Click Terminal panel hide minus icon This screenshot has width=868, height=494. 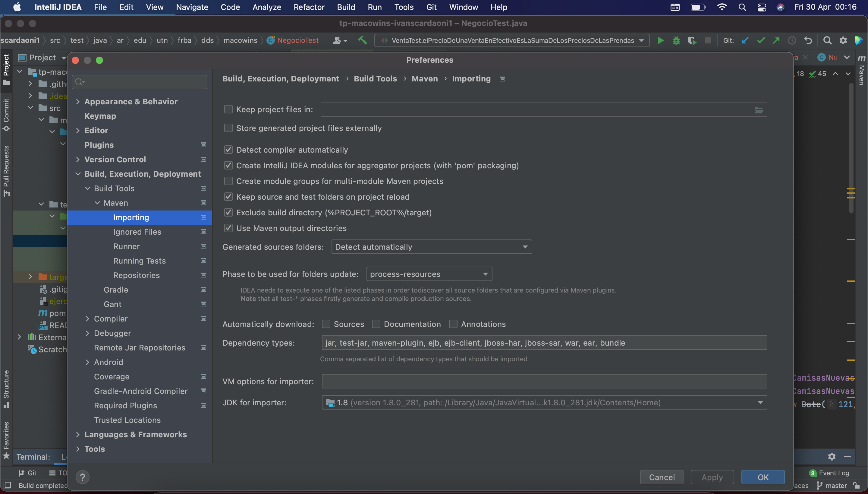(x=847, y=457)
